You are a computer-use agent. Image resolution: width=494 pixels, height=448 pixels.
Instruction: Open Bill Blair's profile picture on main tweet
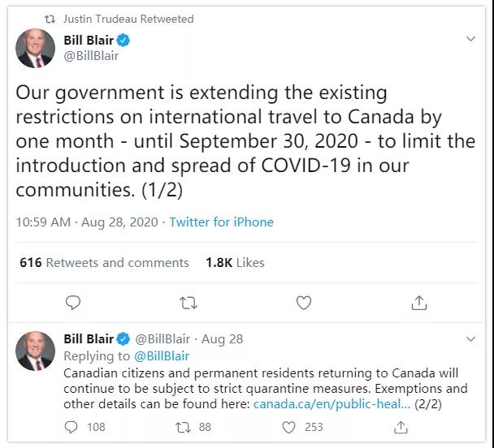[35, 49]
